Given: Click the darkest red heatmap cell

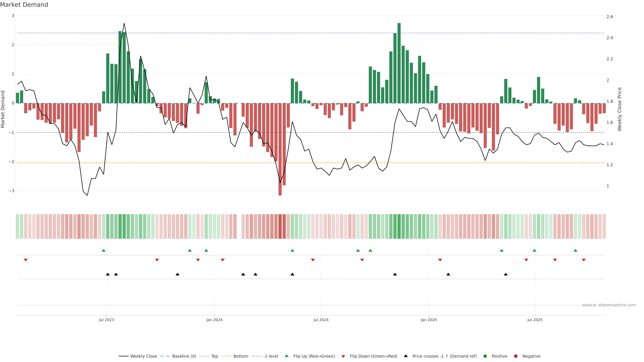Looking at the screenshot, I should 280,226.
